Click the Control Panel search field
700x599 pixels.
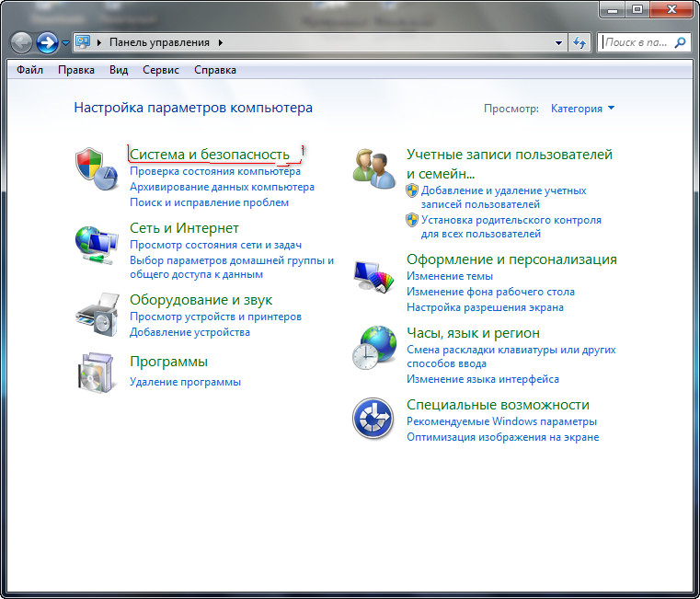(x=637, y=42)
